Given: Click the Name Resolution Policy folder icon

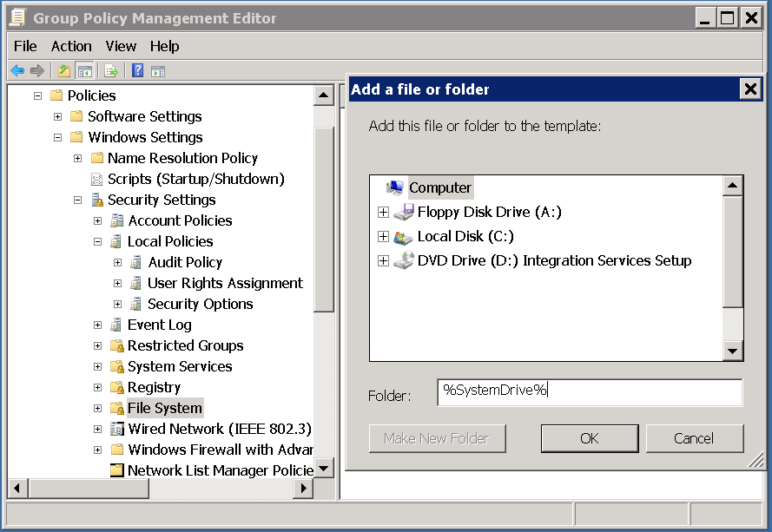Looking at the screenshot, I should 97,158.
